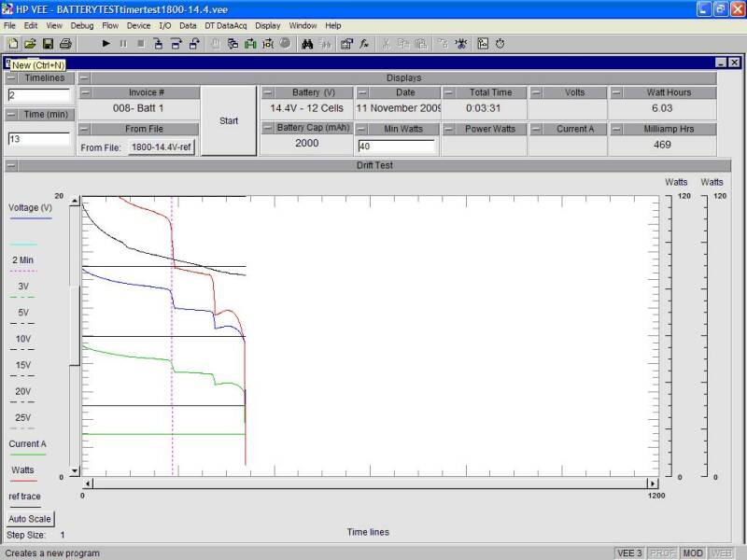Click the overlapping-windows icon right of the hand icon
747x560 pixels.
233,44
